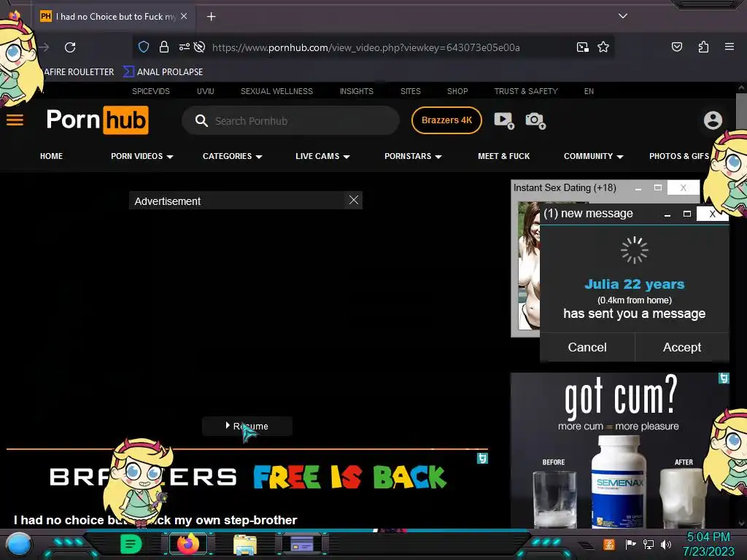Open the Sexual Wellness link
This screenshot has height=560, width=747.
pos(276,91)
